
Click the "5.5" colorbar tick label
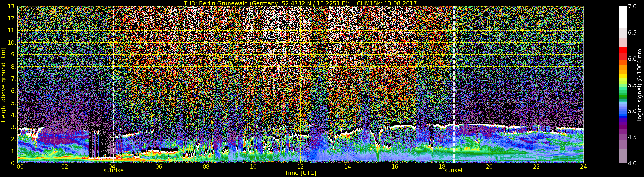click(632, 85)
